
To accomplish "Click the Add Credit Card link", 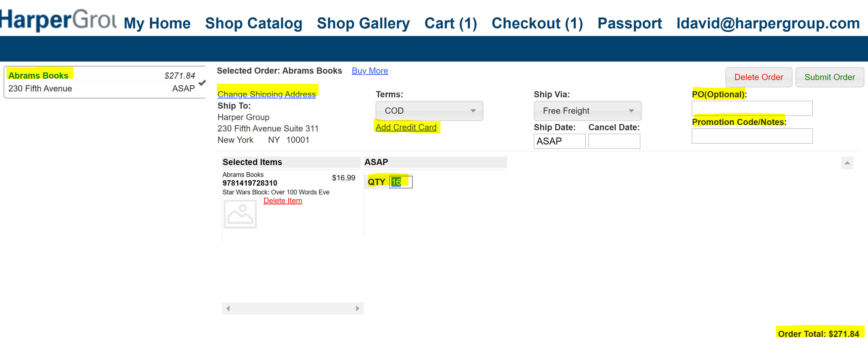I will (406, 127).
